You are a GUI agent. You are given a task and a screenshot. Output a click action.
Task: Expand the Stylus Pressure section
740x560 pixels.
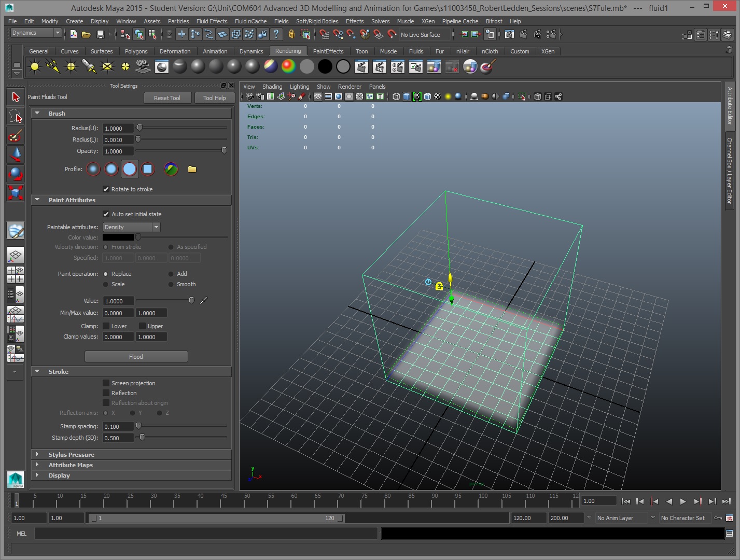point(37,454)
